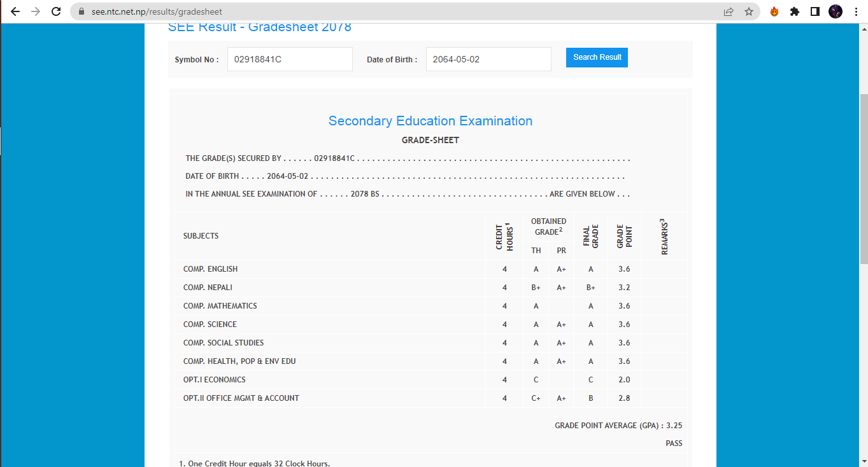The image size is (868, 467).
Task: Open the Chrome three-dot menu
Action: click(x=855, y=11)
